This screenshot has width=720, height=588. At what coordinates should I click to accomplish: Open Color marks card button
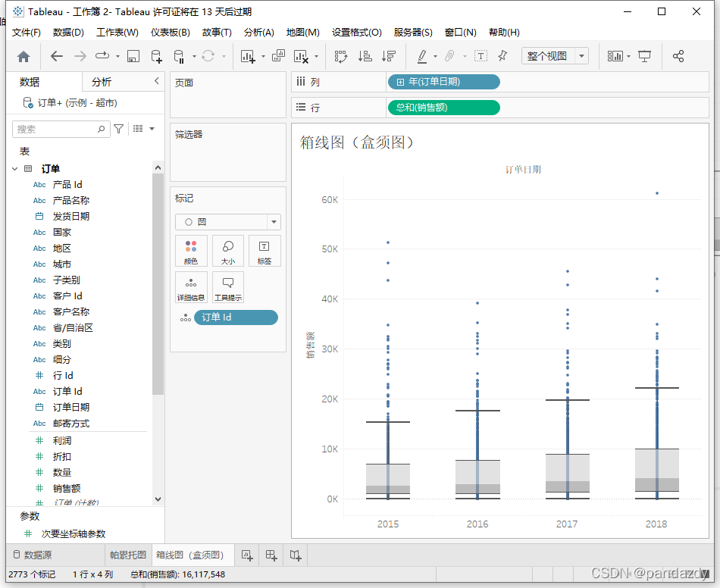pos(191,251)
